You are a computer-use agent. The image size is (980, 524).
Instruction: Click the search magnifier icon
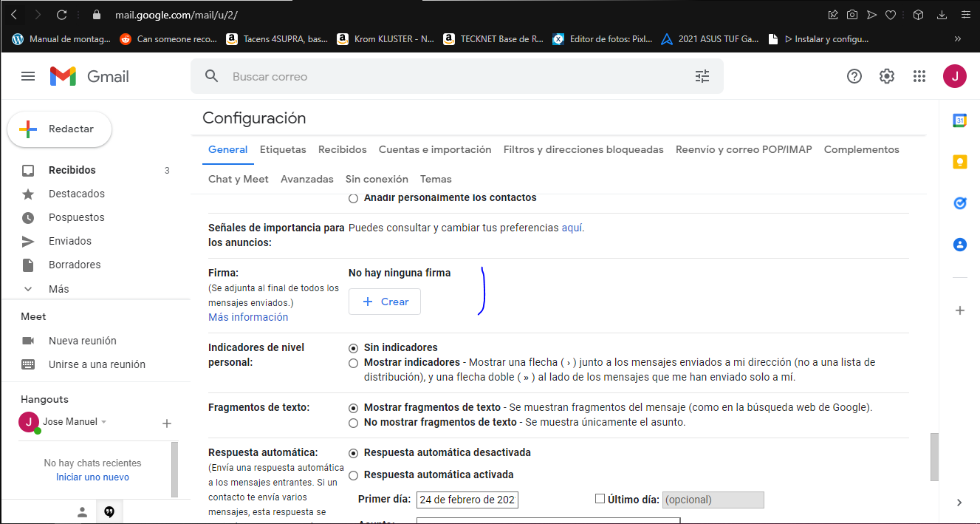(x=212, y=76)
